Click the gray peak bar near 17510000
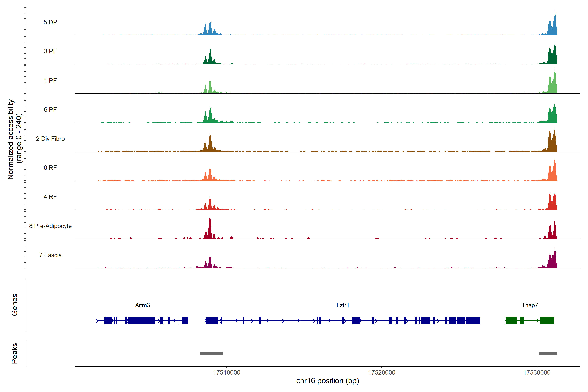The width and height of the screenshot is (588, 392). tap(212, 353)
